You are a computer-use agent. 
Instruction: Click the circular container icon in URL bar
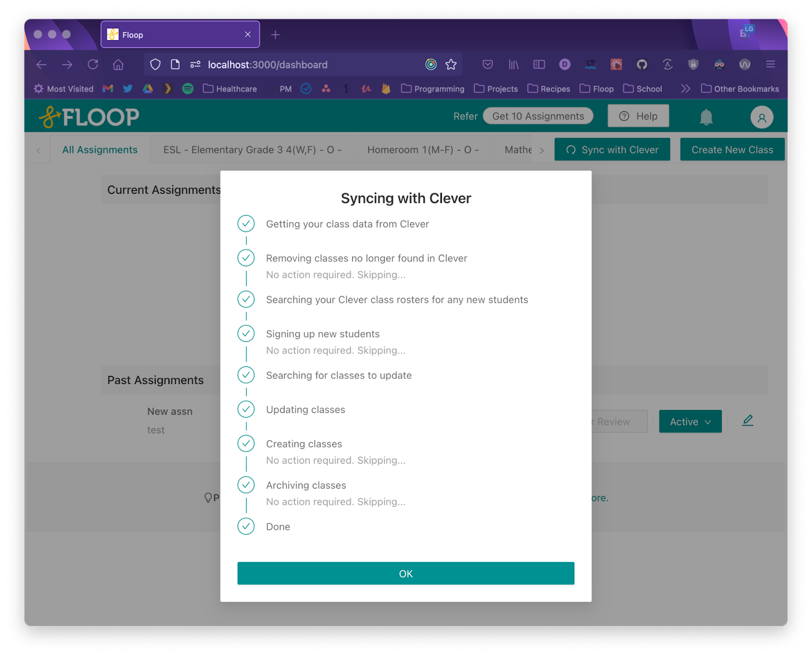431,64
